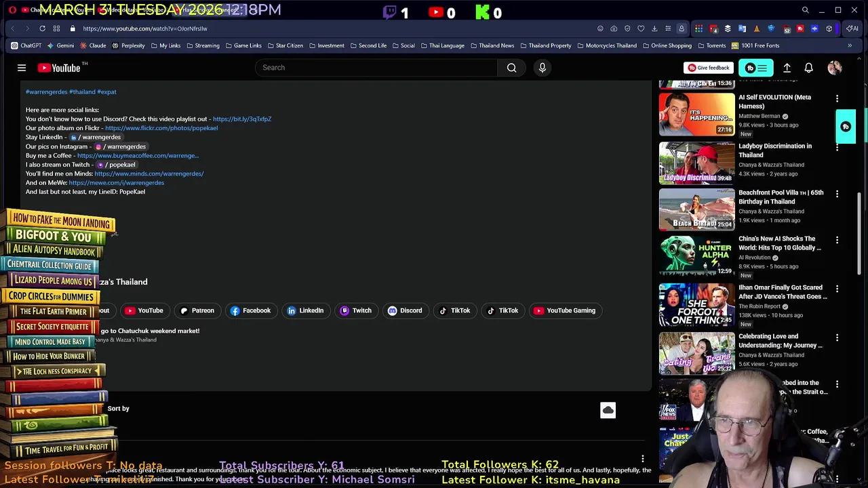The height and width of the screenshot is (488, 868).
Task: Open the Flickr photo album link
Action: coord(161,128)
